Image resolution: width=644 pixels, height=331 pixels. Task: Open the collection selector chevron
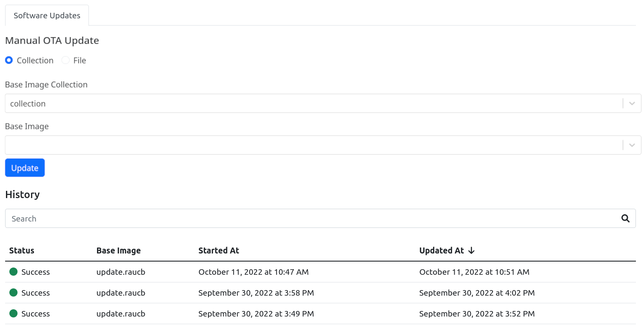(632, 103)
